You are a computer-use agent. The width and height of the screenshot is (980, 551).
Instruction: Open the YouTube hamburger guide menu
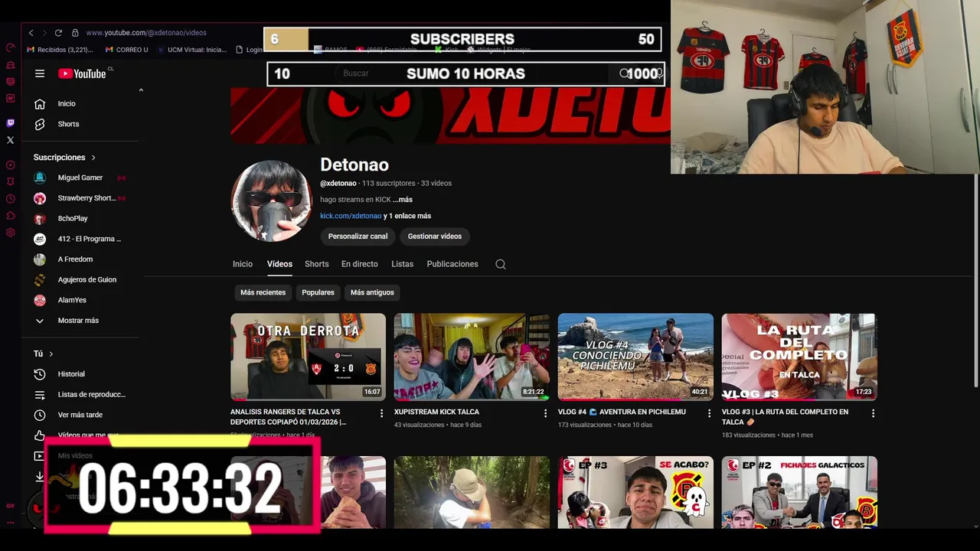tap(40, 73)
